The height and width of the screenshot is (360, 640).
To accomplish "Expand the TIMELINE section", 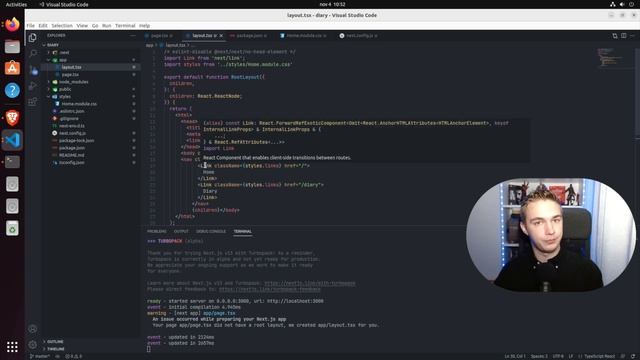I will (x=56, y=349).
